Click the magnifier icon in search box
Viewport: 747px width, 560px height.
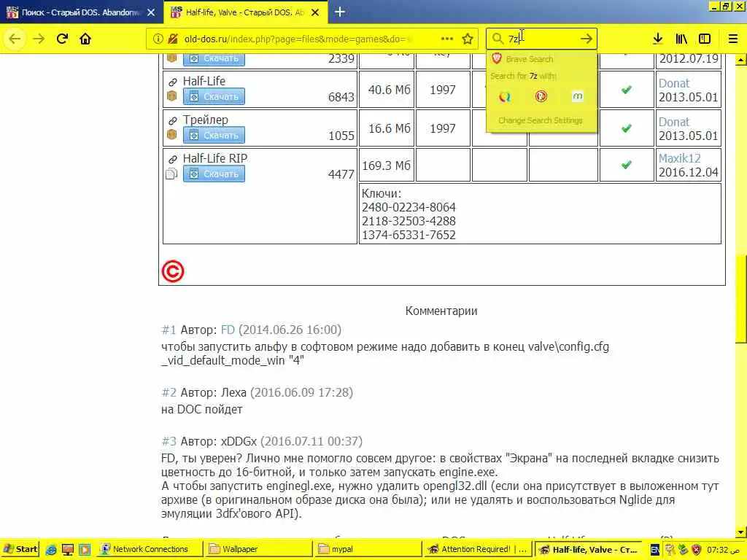click(498, 39)
